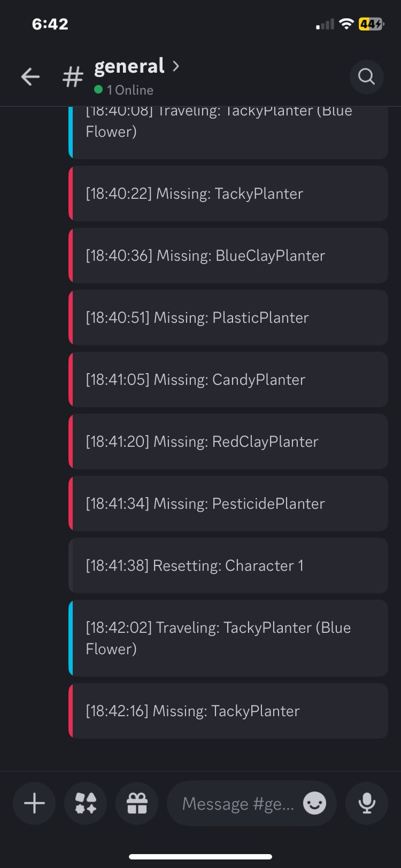This screenshot has width=401, height=868.
Task: Tap the gift icon
Action: [x=137, y=803]
